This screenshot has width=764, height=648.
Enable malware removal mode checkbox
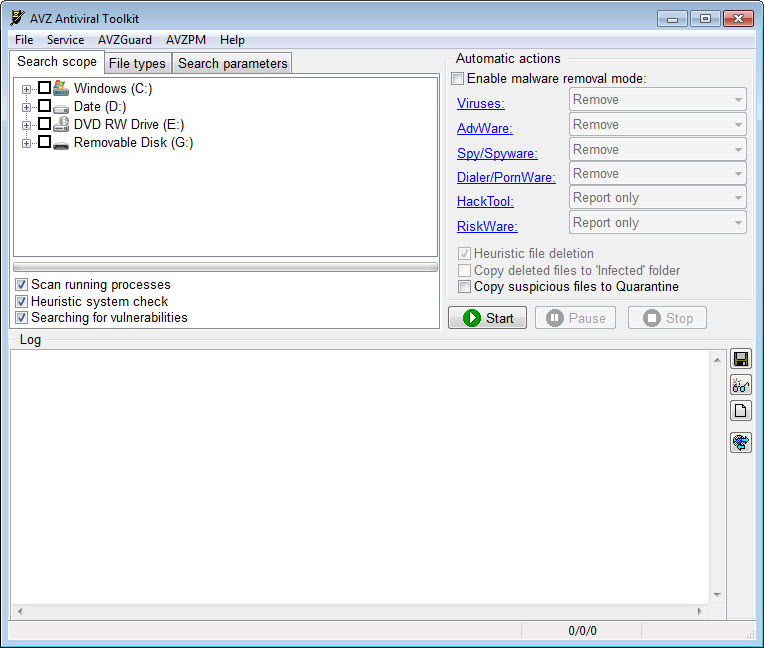458,78
